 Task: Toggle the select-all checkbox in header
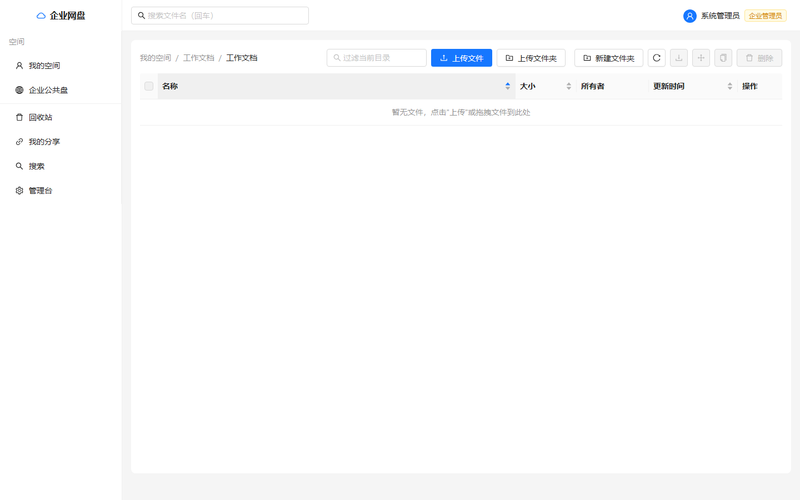[x=149, y=86]
